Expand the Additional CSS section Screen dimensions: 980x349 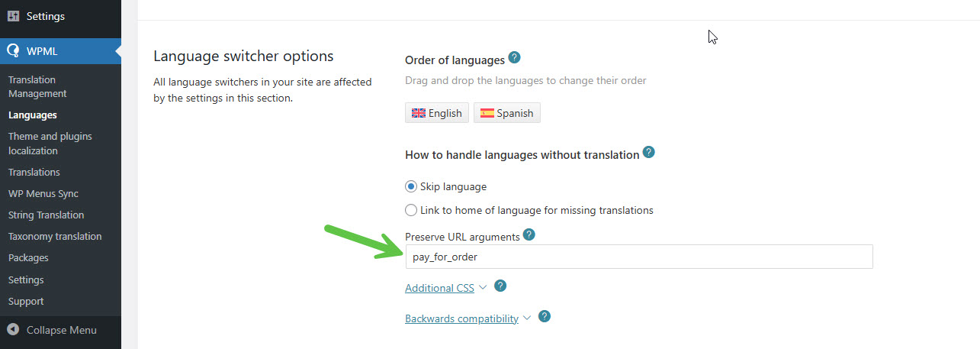pyautogui.click(x=439, y=288)
